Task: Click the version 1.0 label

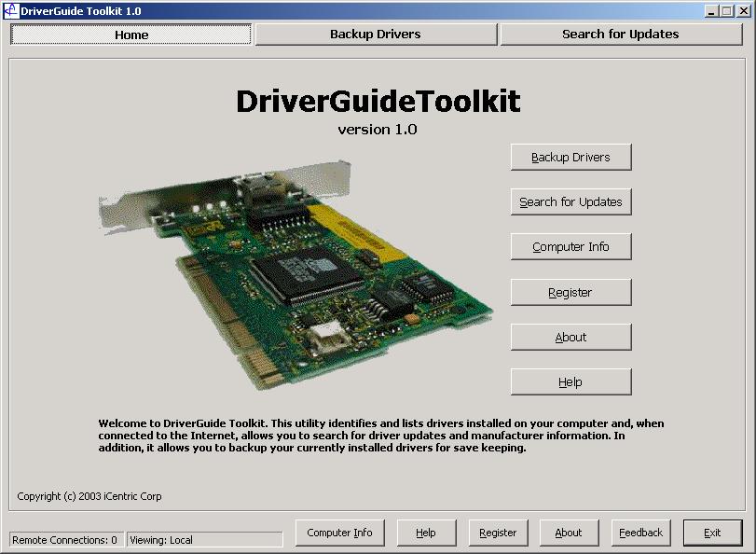Action: (x=378, y=130)
